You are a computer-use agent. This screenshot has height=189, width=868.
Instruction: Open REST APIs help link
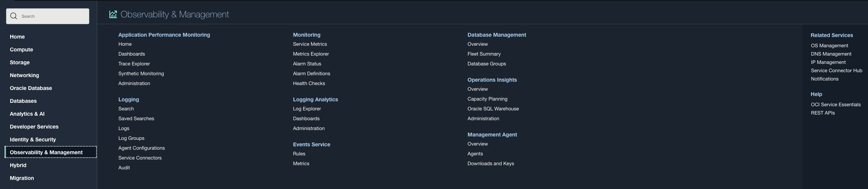823,113
